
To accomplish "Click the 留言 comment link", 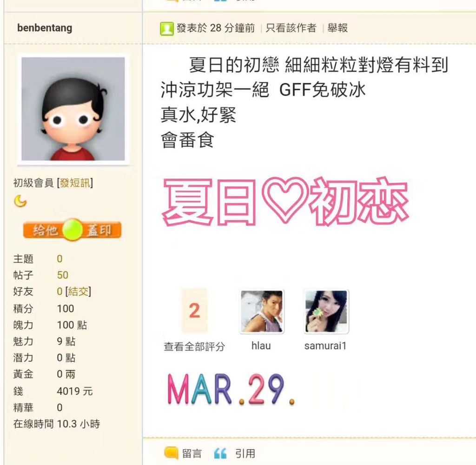I will coord(192,454).
